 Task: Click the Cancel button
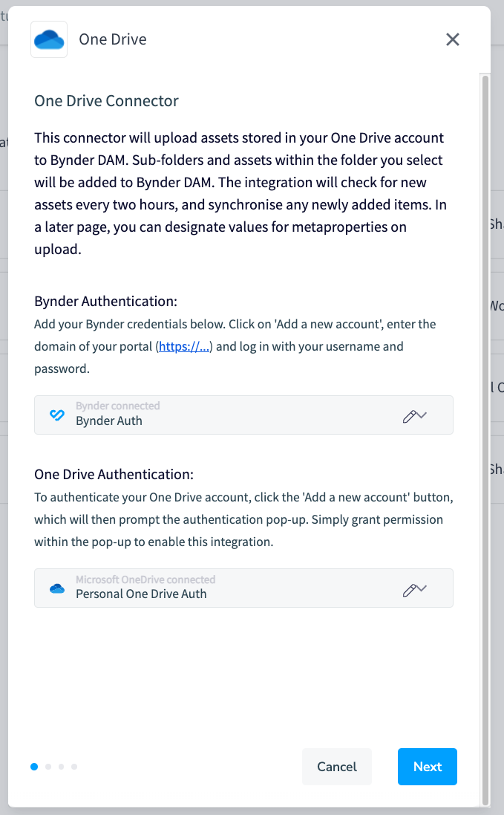[x=337, y=767]
